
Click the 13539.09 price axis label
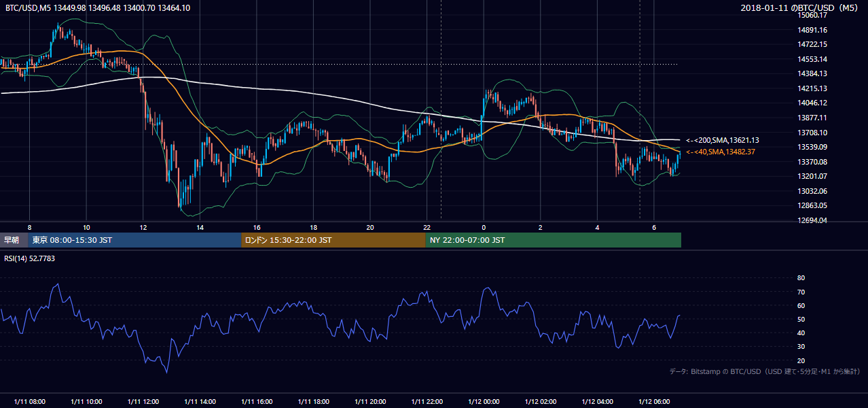click(x=812, y=147)
